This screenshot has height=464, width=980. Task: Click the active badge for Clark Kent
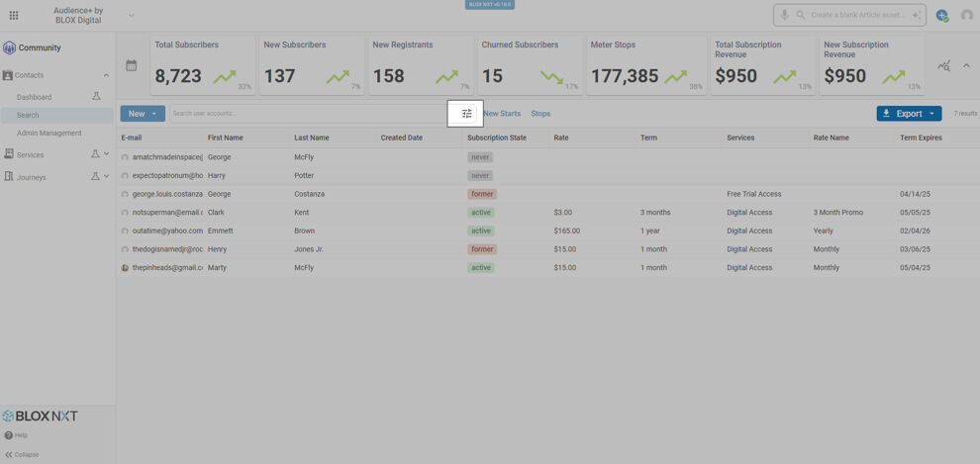(x=481, y=213)
